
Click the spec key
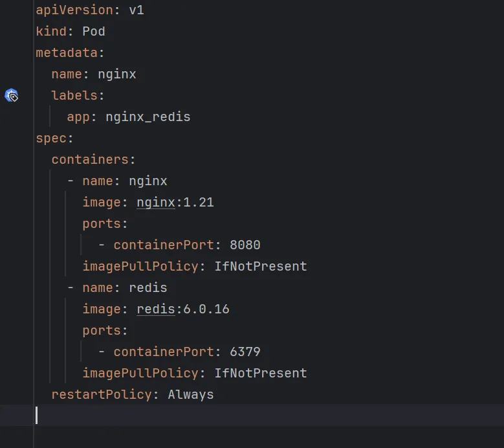click(51, 139)
